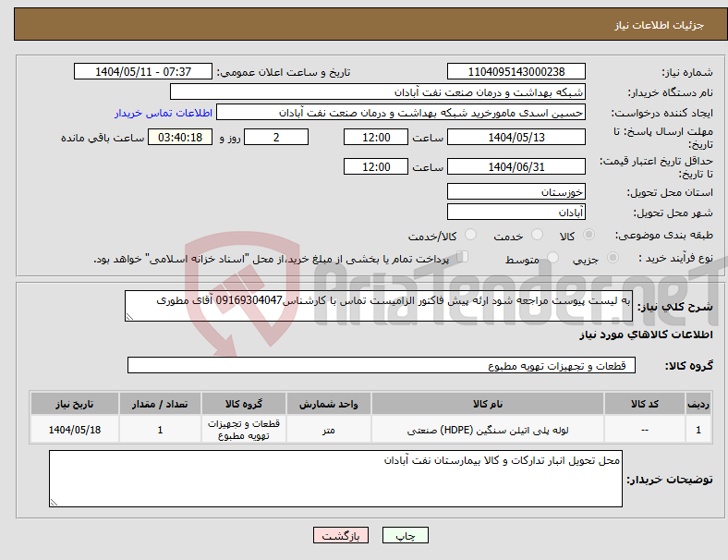
Task: Select the کالا/خدمت radio button
Action: (471, 235)
